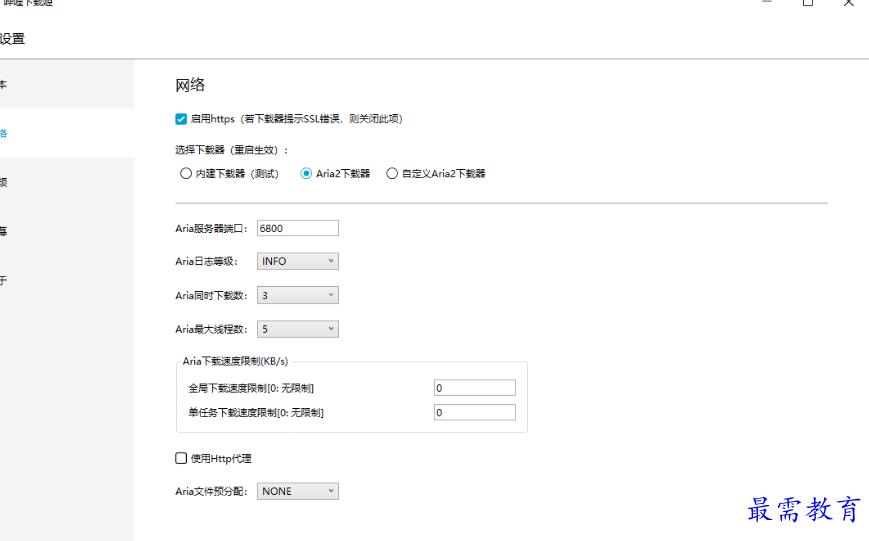869x541 pixels.
Task: Maximize the settings window
Action: [x=808, y=3]
